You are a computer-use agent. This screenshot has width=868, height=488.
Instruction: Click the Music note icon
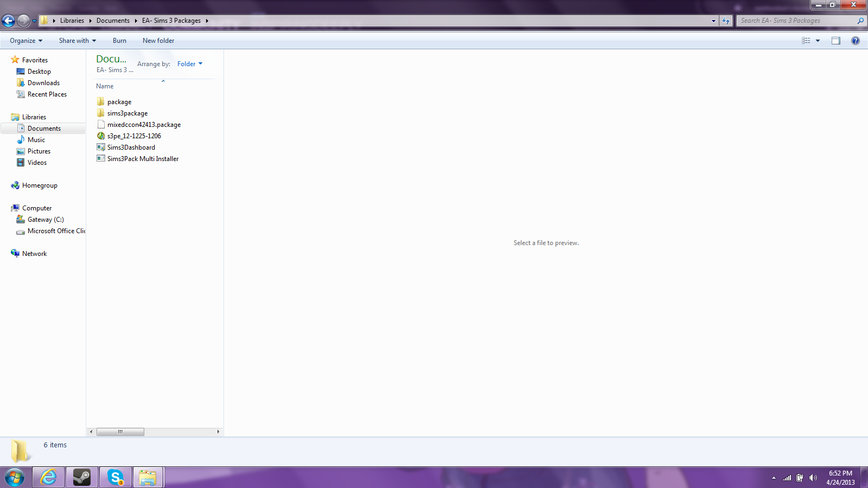pos(21,140)
